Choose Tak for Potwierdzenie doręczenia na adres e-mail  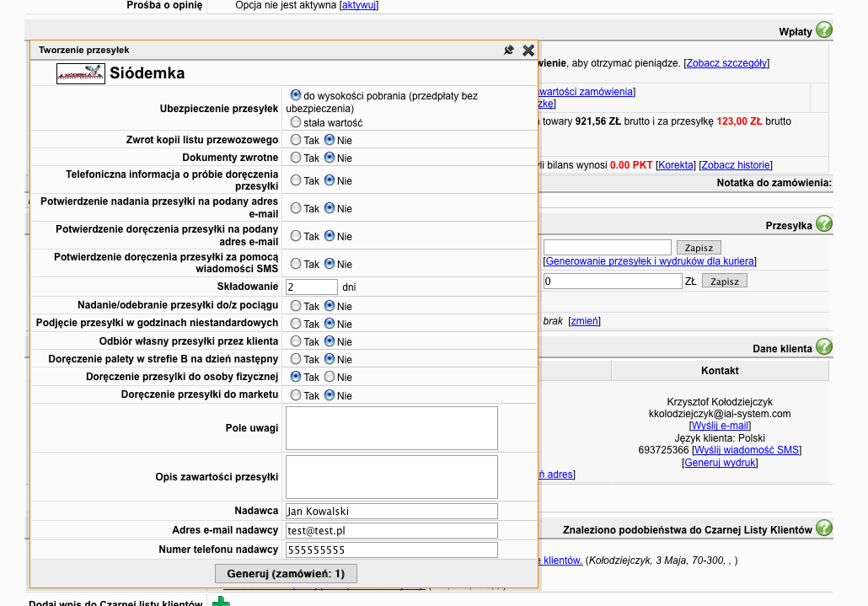coord(296,236)
